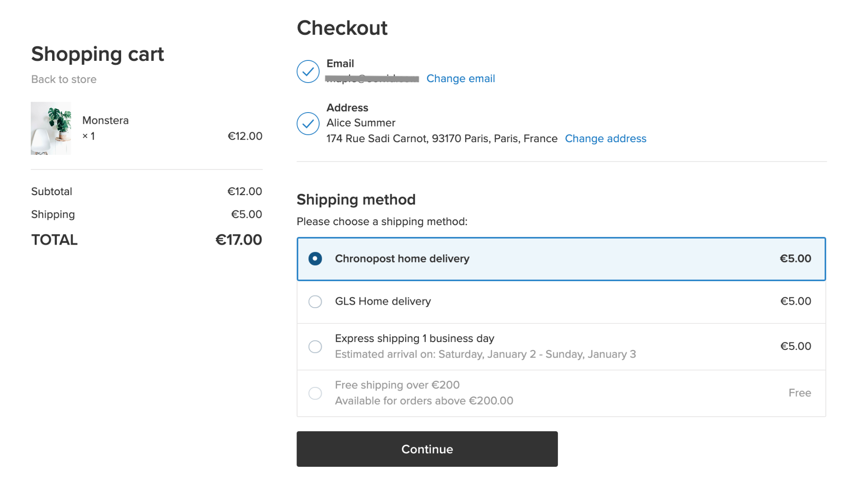868x482 pixels.
Task: Click the Change address link
Action: 605,139
